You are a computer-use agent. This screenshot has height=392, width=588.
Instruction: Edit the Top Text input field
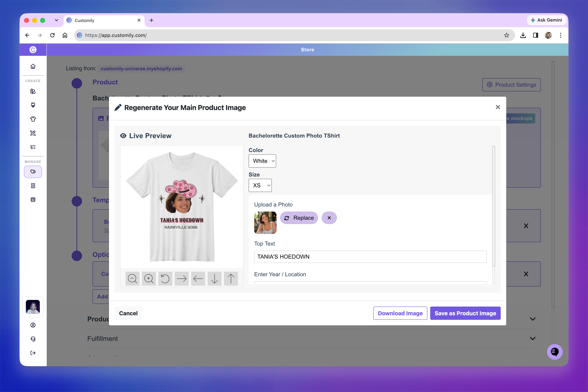[x=370, y=257]
